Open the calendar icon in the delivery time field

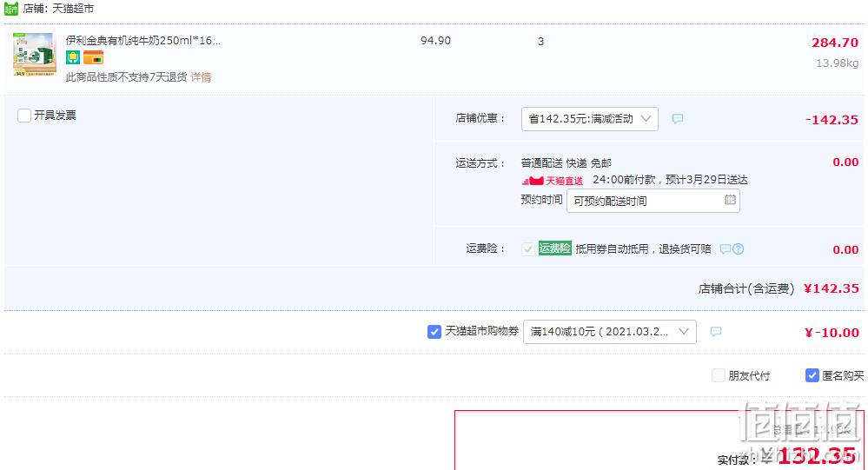click(x=730, y=200)
